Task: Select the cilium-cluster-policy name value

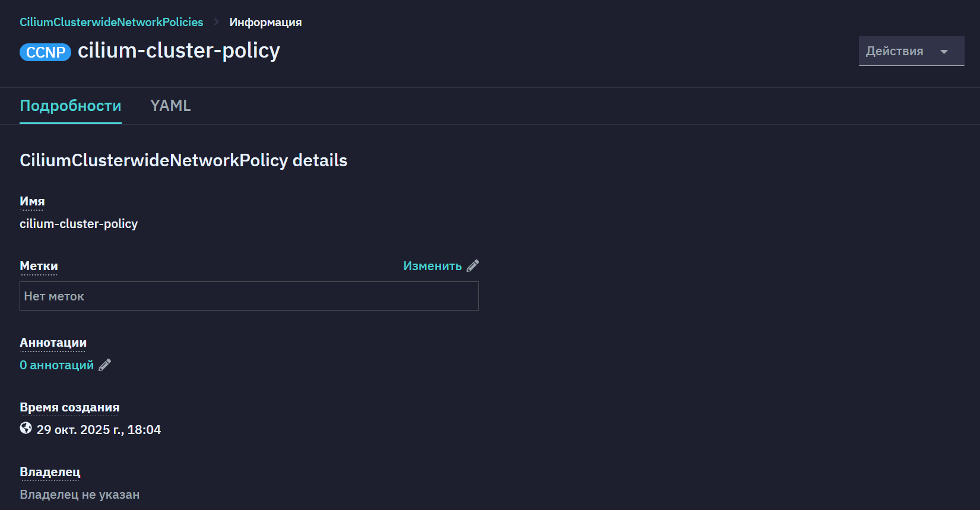Action: point(78,224)
